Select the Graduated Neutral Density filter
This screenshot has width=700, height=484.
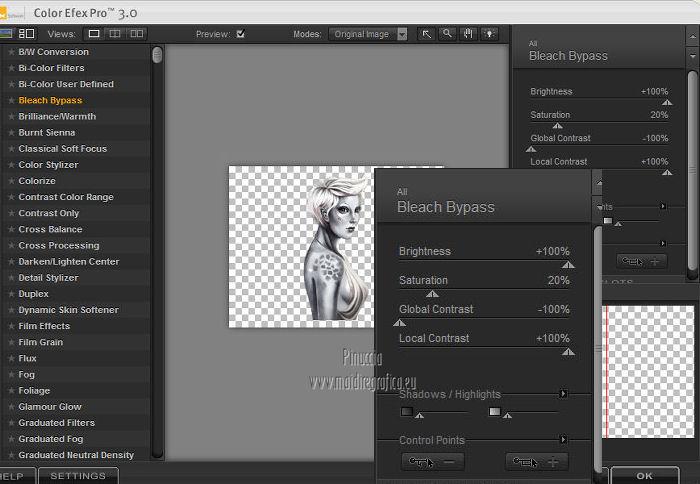(x=76, y=455)
